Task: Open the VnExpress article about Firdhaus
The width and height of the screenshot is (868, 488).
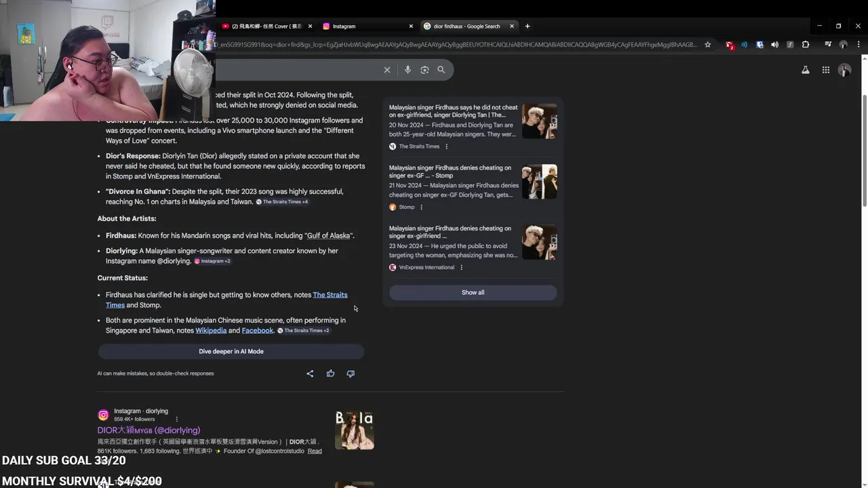Action: [450, 232]
